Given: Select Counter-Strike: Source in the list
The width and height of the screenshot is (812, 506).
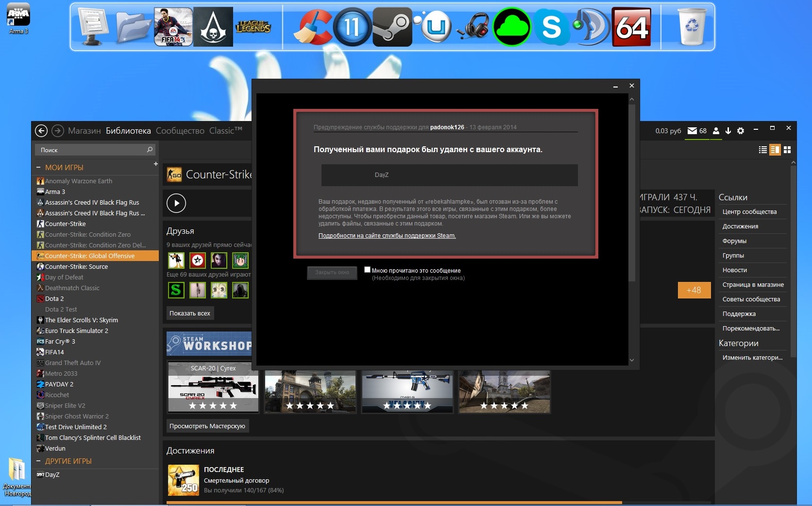Looking at the screenshot, I should pyautogui.click(x=95, y=267).
